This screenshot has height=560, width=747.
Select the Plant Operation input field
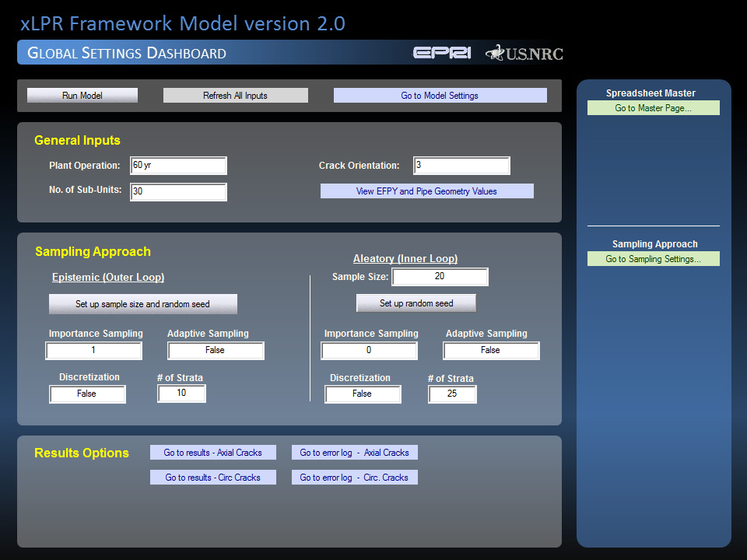pos(178,165)
